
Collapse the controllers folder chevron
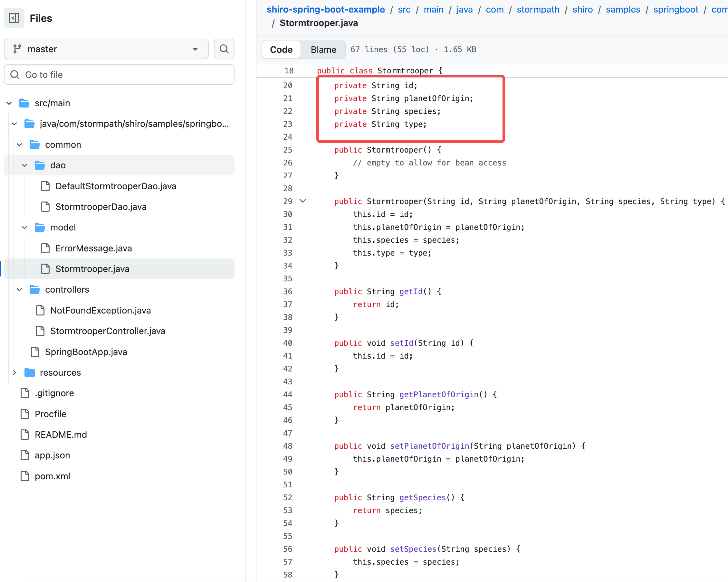click(x=20, y=289)
